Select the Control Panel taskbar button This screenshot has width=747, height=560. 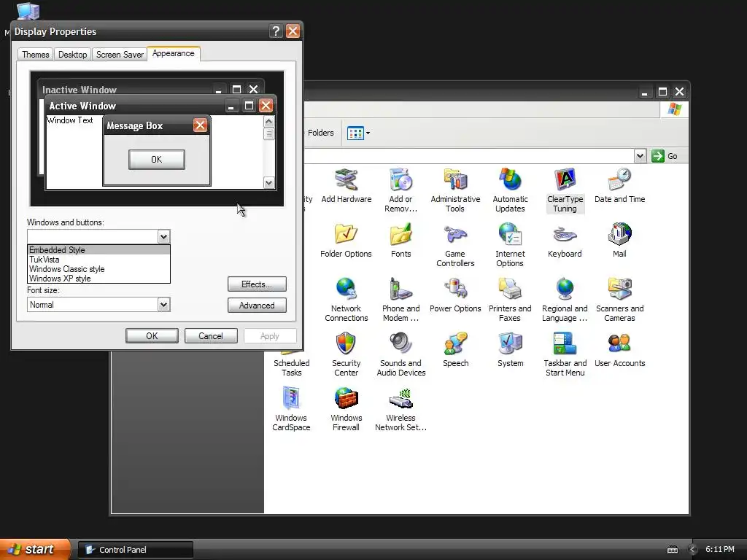pos(135,550)
